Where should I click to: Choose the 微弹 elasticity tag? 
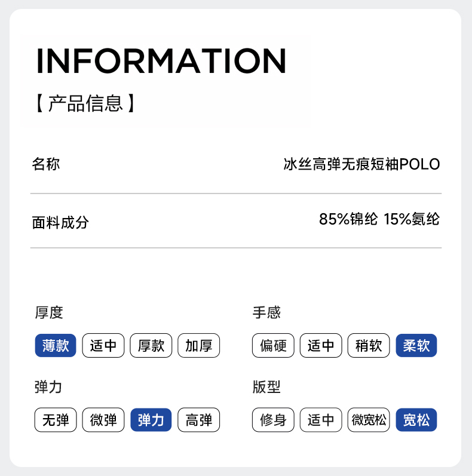click(x=103, y=420)
